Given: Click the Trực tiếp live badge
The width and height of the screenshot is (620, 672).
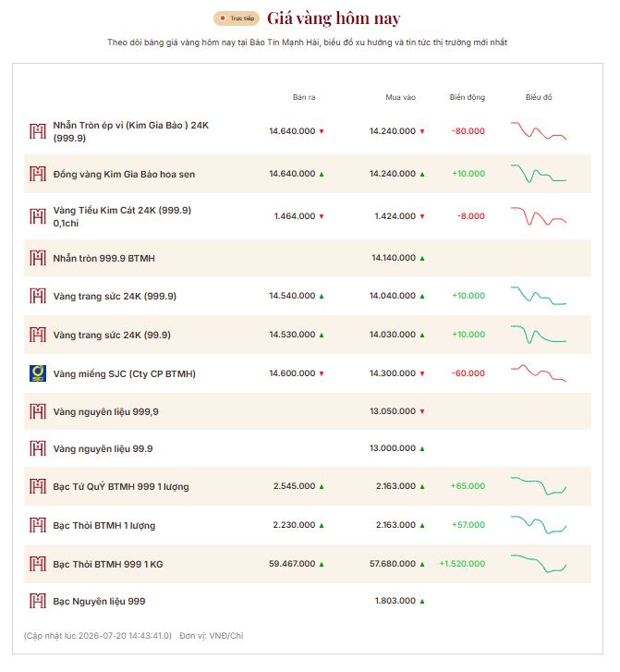Looking at the screenshot, I should [x=237, y=18].
